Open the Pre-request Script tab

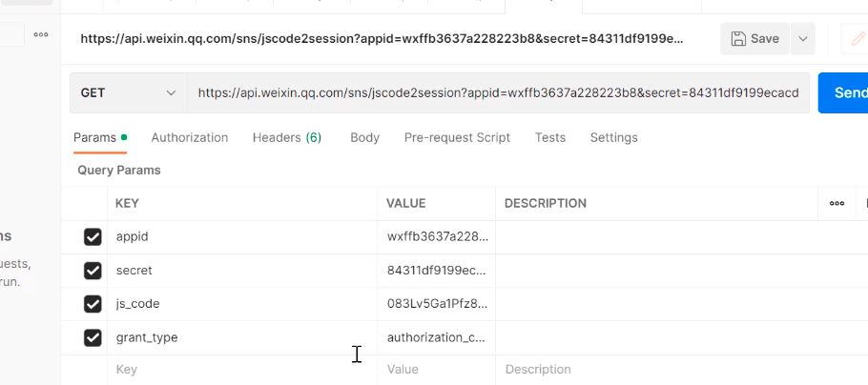[457, 137]
